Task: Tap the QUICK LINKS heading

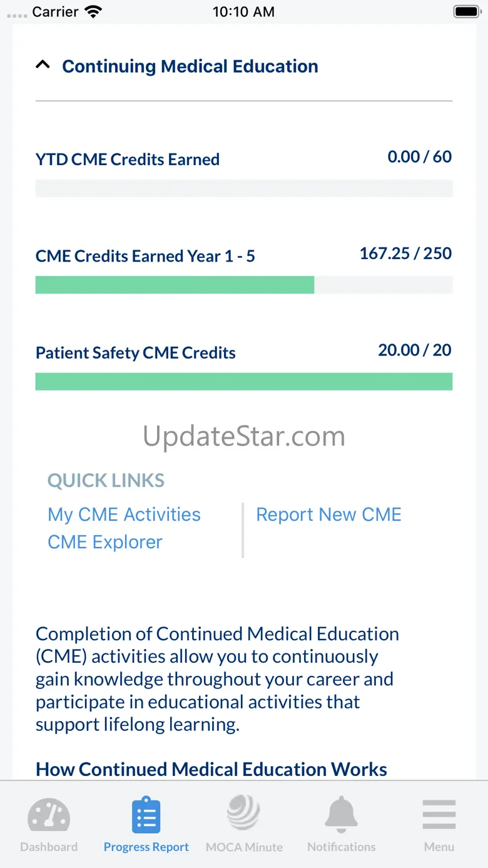Action: click(106, 481)
